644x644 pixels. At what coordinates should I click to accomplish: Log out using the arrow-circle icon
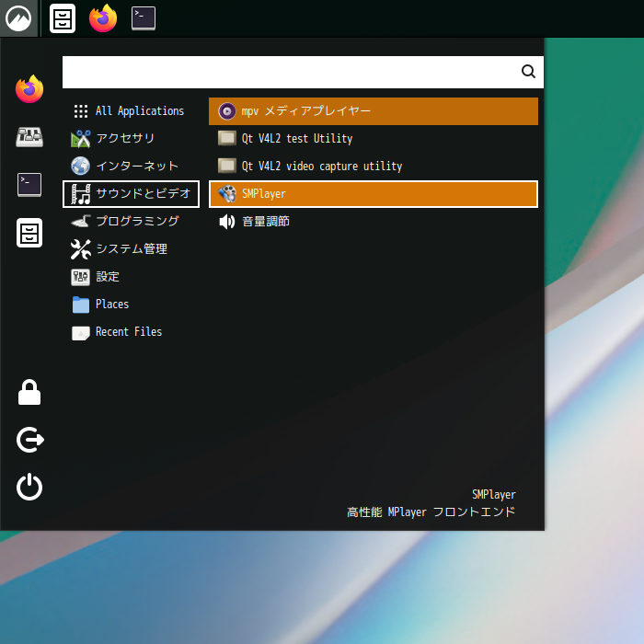[x=30, y=440]
